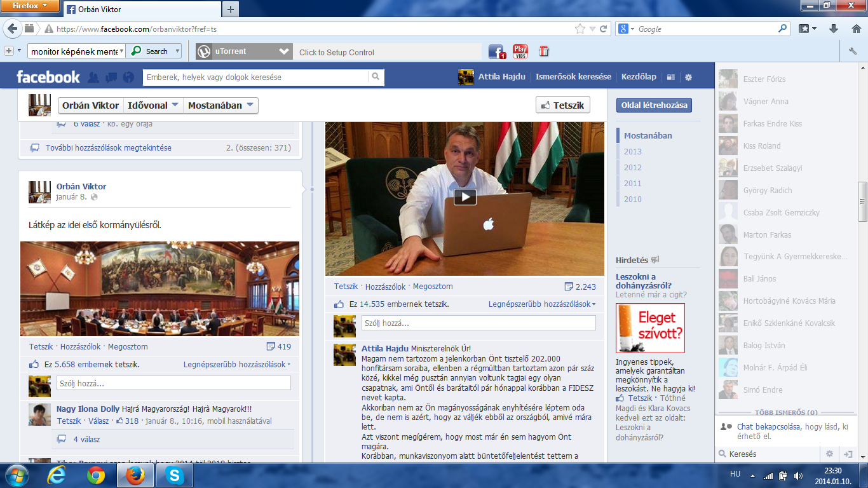Open További hozzászólások megtekintése link
This screenshot has width=868, height=488.
coord(108,148)
